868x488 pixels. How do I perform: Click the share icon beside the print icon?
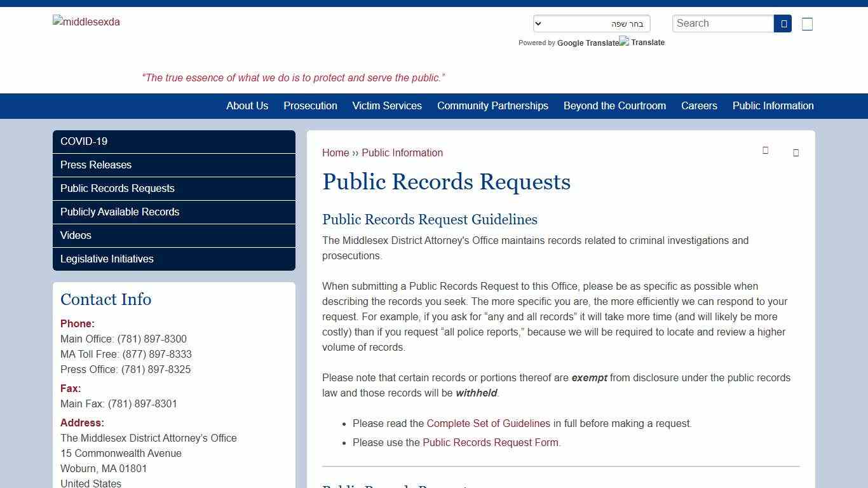point(796,152)
